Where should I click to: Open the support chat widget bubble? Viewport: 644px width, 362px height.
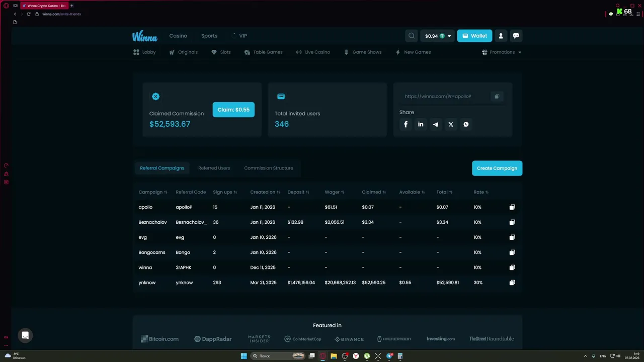[25, 335]
